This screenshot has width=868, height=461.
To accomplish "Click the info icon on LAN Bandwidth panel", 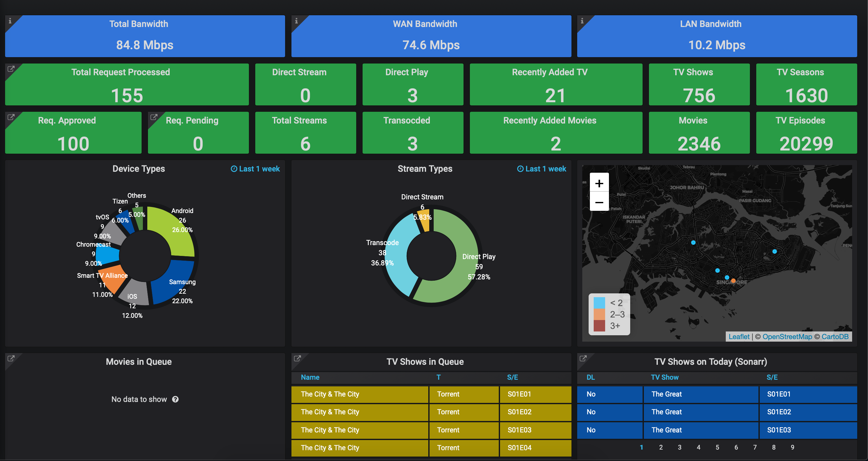I will [x=582, y=21].
